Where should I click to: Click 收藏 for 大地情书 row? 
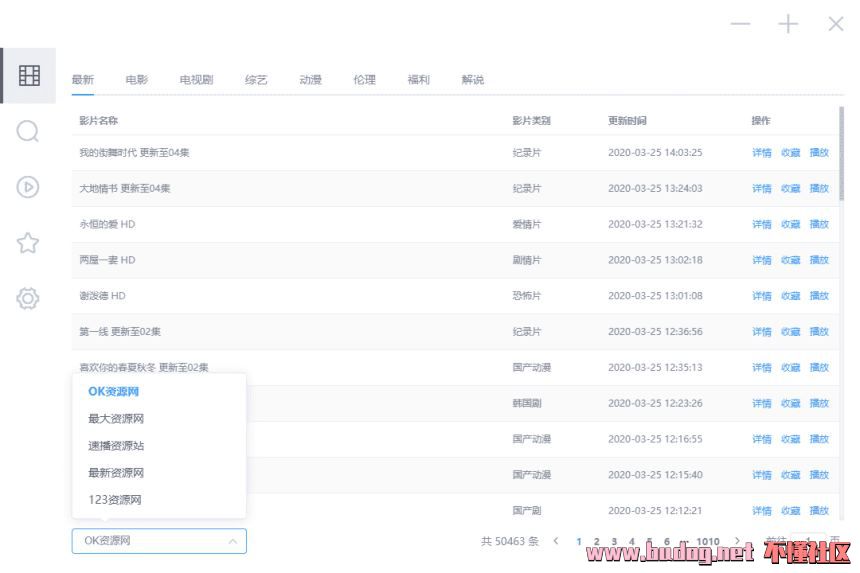pos(790,189)
